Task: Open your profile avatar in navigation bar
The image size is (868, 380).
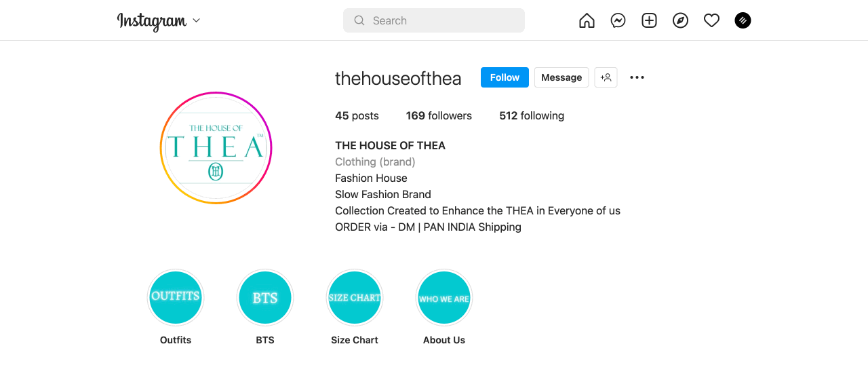Action: [743, 21]
